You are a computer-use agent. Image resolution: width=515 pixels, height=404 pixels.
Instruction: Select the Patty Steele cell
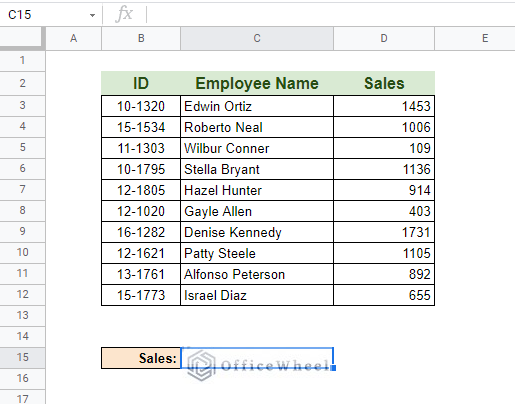coord(257,253)
